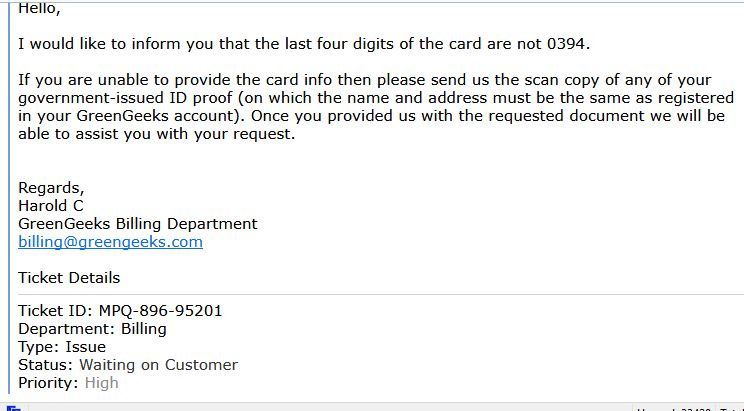
Task: Click the blue quoted-message bar on left edge
Action: pyautogui.click(x=9, y=199)
